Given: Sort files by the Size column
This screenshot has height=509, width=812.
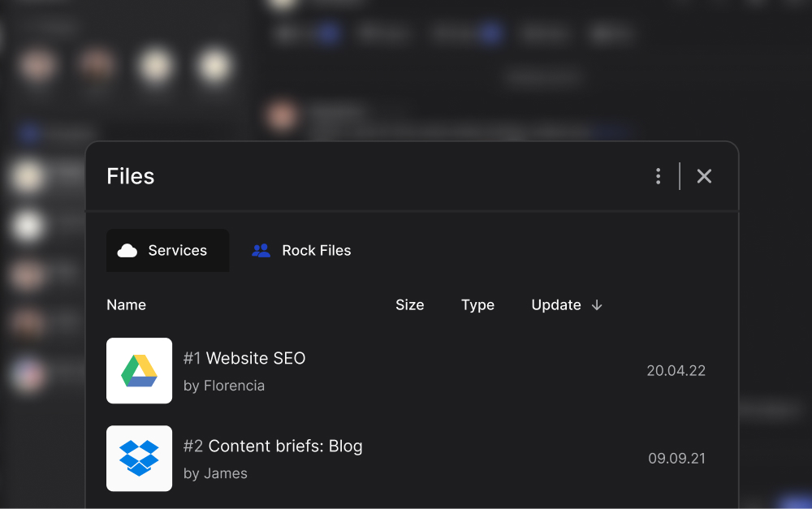Looking at the screenshot, I should coord(410,304).
